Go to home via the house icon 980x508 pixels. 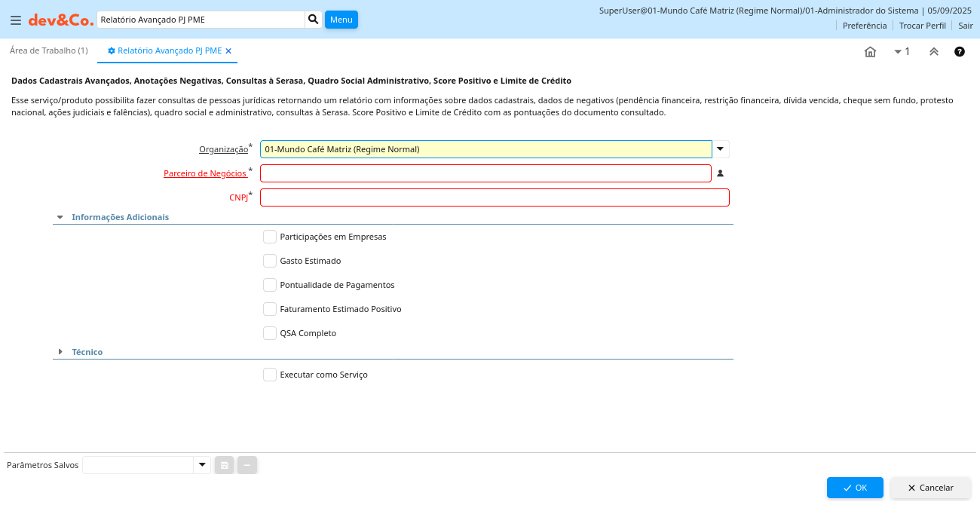(870, 52)
